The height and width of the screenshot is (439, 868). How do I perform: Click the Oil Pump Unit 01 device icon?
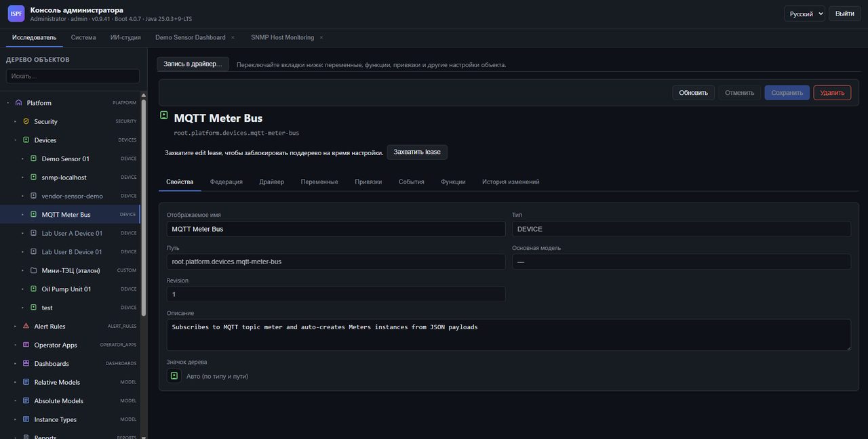point(33,289)
